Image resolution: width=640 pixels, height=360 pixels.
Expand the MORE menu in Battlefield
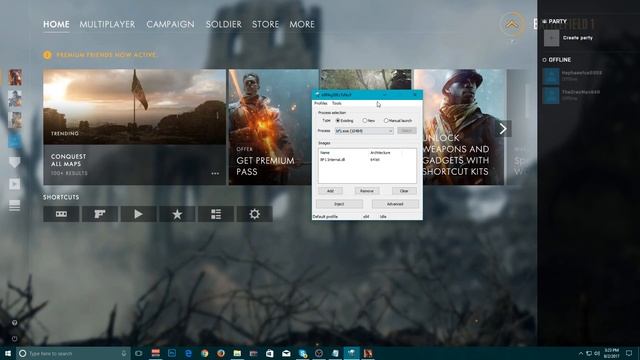pyautogui.click(x=302, y=24)
